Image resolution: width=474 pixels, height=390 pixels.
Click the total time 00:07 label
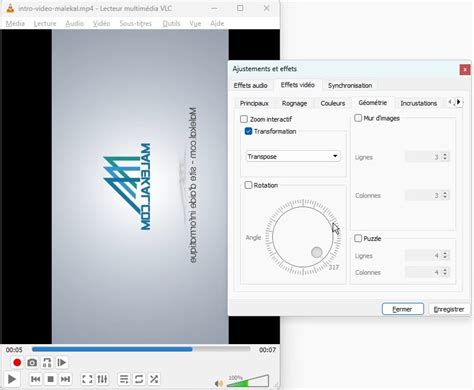point(267,350)
